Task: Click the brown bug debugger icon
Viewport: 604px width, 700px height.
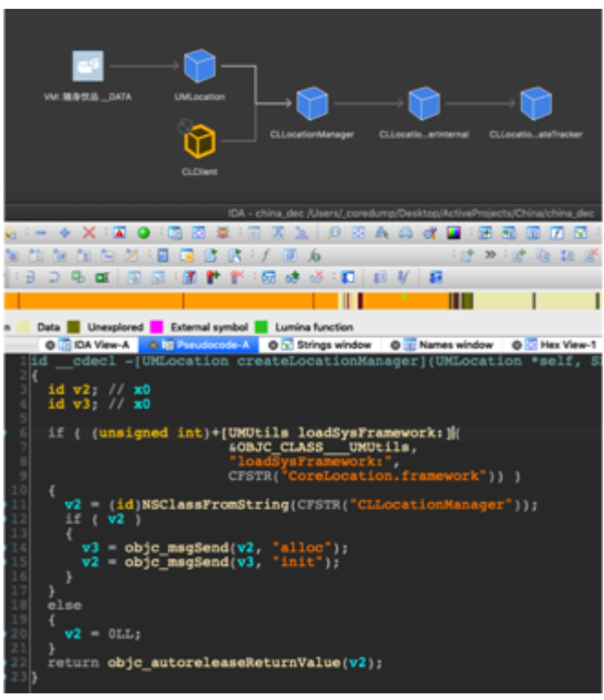Action: [x=222, y=233]
